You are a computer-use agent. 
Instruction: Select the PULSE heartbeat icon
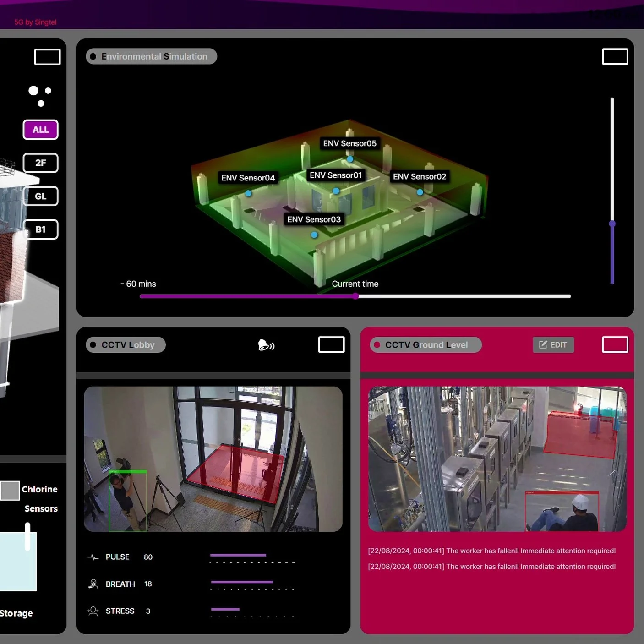[x=93, y=557]
